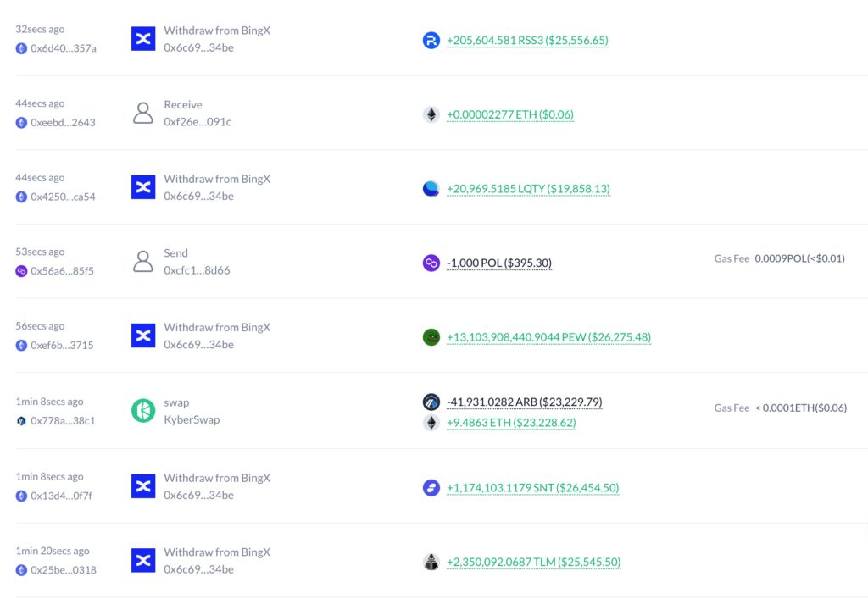Open the KyberSwap logo on the swap row
Screen dimensions: 868x599
[x=143, y=410]
